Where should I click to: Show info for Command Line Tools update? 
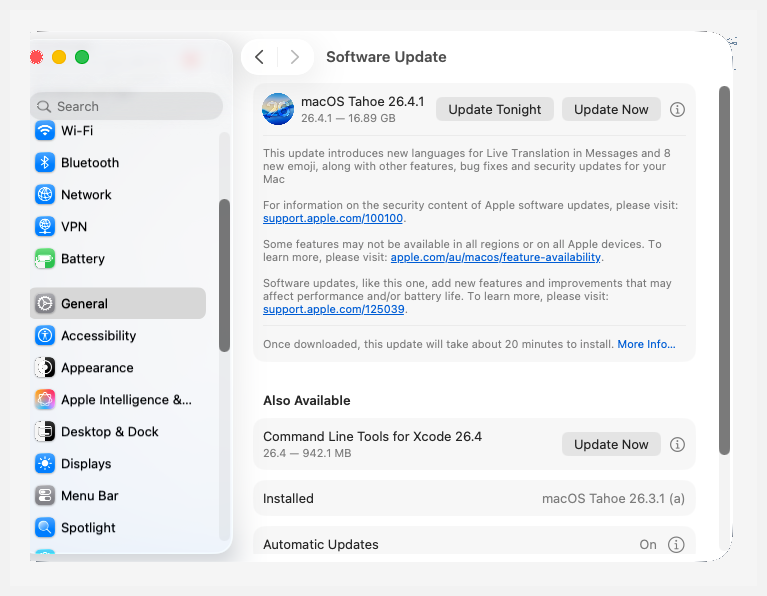click(677, 444)
